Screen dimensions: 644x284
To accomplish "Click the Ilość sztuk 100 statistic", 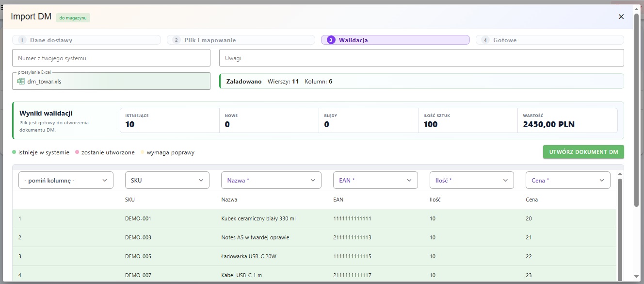I will tap(468, 120).
